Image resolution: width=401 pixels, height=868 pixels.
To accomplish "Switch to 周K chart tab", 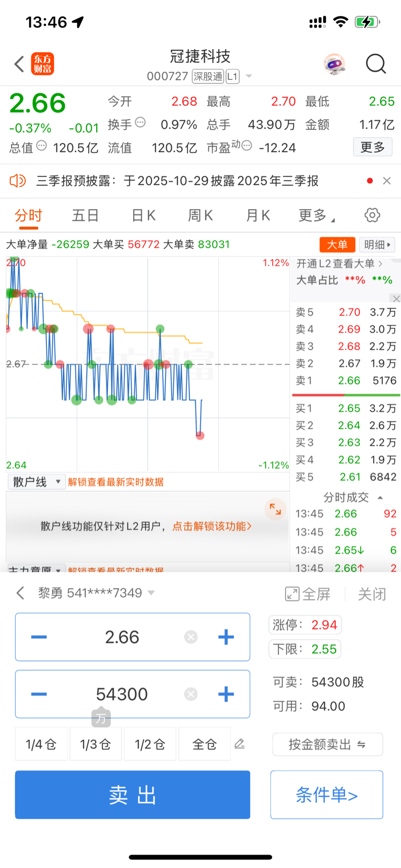I will (200, 215).
